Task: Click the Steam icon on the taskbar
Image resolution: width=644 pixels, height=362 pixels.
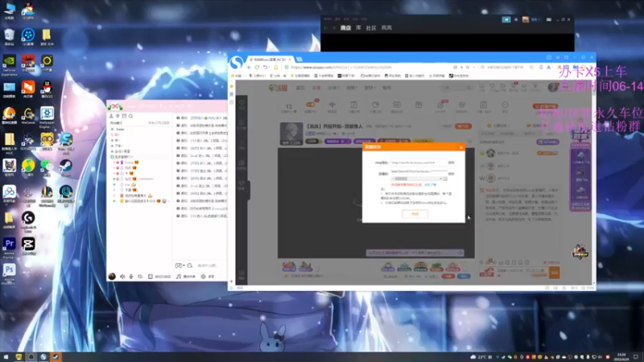Action: click(56, 357)
